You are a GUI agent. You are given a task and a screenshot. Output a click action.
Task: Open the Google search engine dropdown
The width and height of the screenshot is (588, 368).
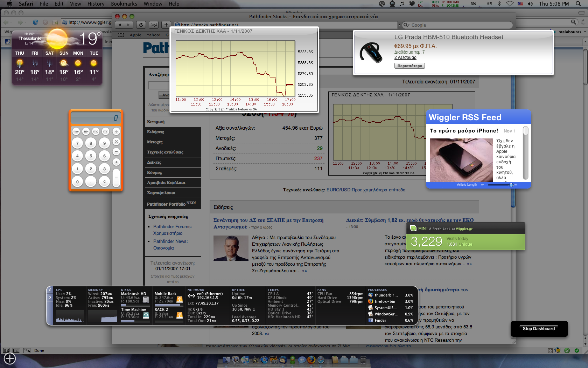coord(406,25)
